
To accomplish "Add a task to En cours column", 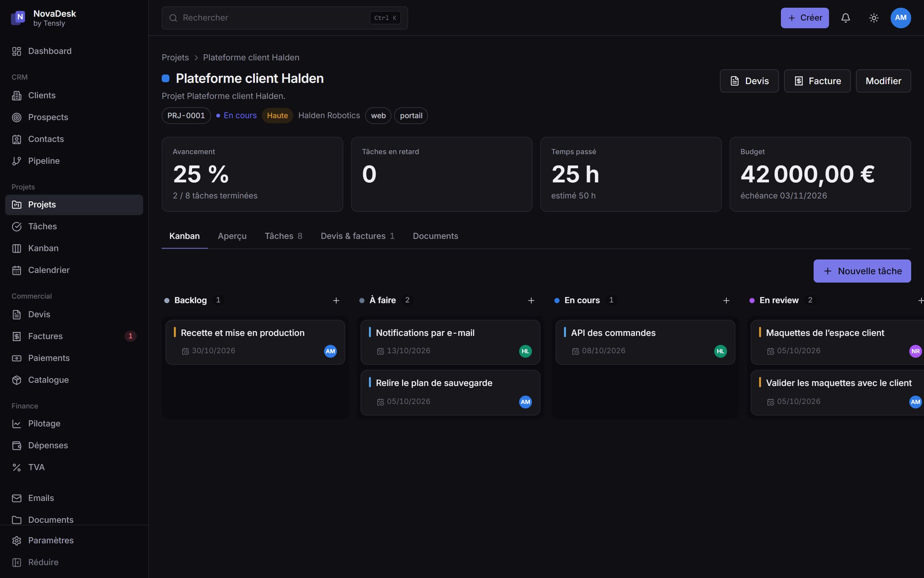I will [x=726, y=301].
